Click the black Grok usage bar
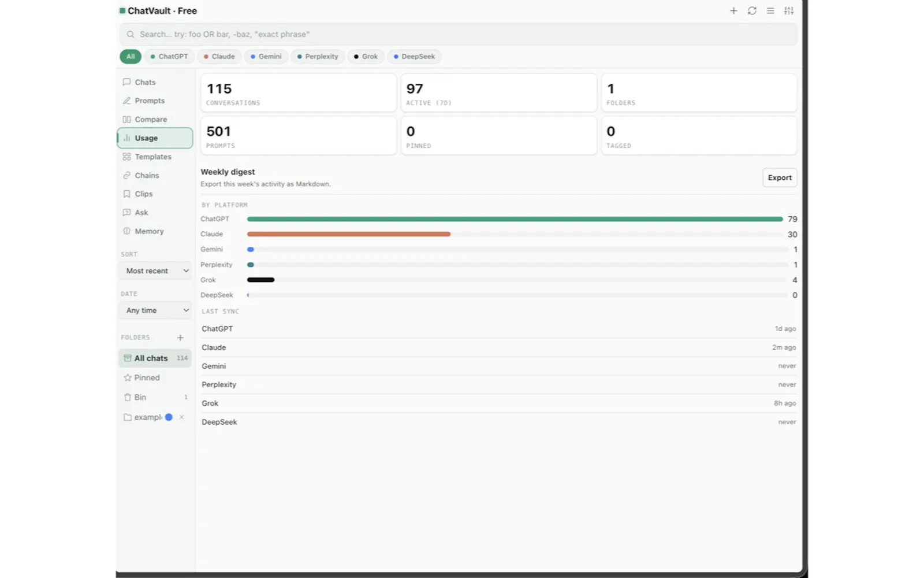This screenshot has width=924, height=578. click(x=261, y=280)
